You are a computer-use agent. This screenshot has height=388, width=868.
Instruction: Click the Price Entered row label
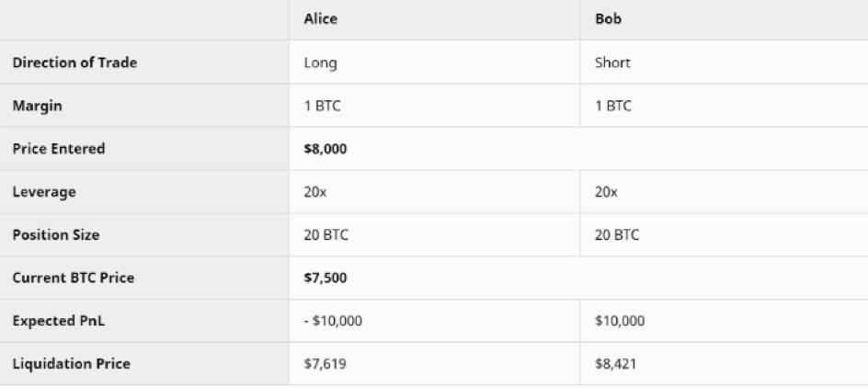pyautogui.click(x=59, y=149)
